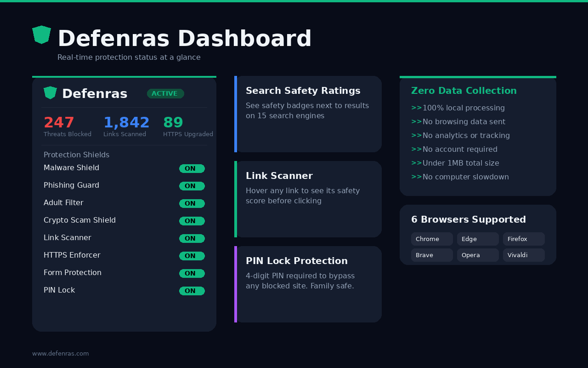Click the Defenras Dashboard main title
Viewport: 588px width, 368px height.
(185, 39)
